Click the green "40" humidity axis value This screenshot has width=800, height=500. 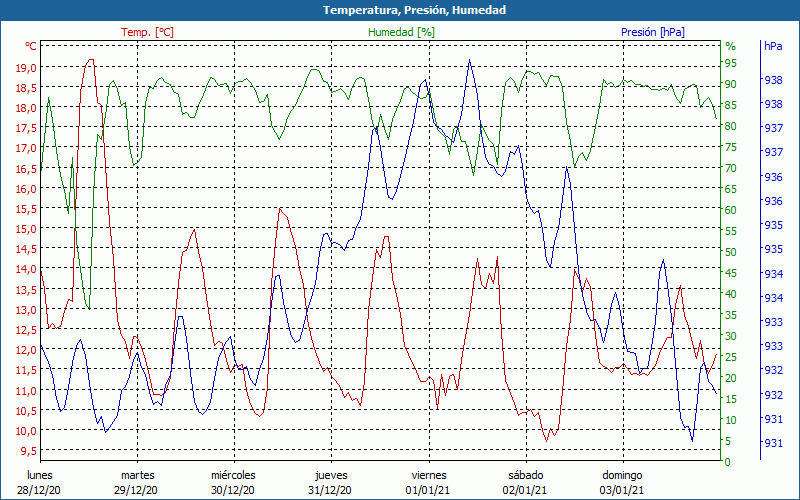[731, 294]
